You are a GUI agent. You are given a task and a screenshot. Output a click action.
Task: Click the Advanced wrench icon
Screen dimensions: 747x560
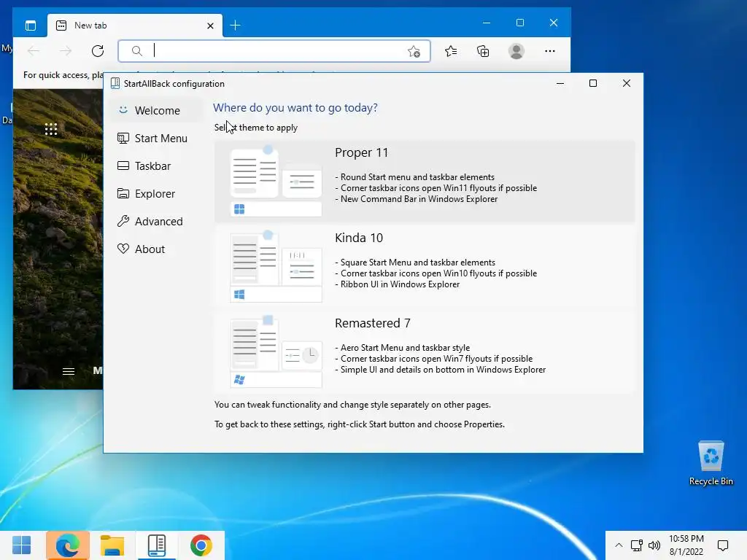coord(123,221)
